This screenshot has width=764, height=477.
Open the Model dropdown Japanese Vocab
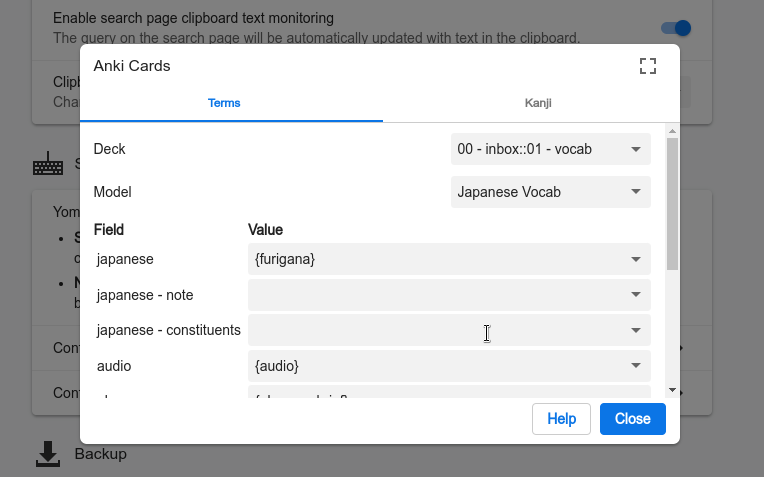click(550, 192)
